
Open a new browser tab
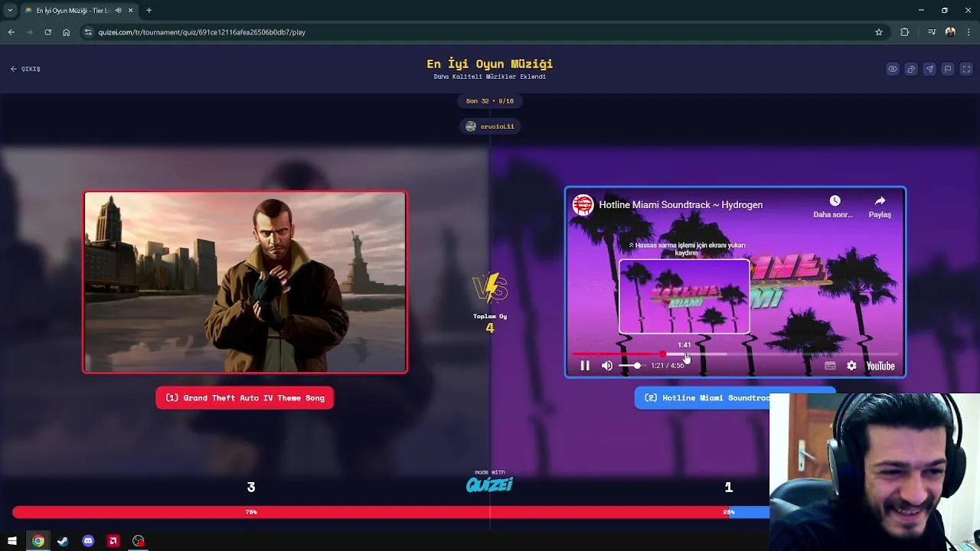149,11
